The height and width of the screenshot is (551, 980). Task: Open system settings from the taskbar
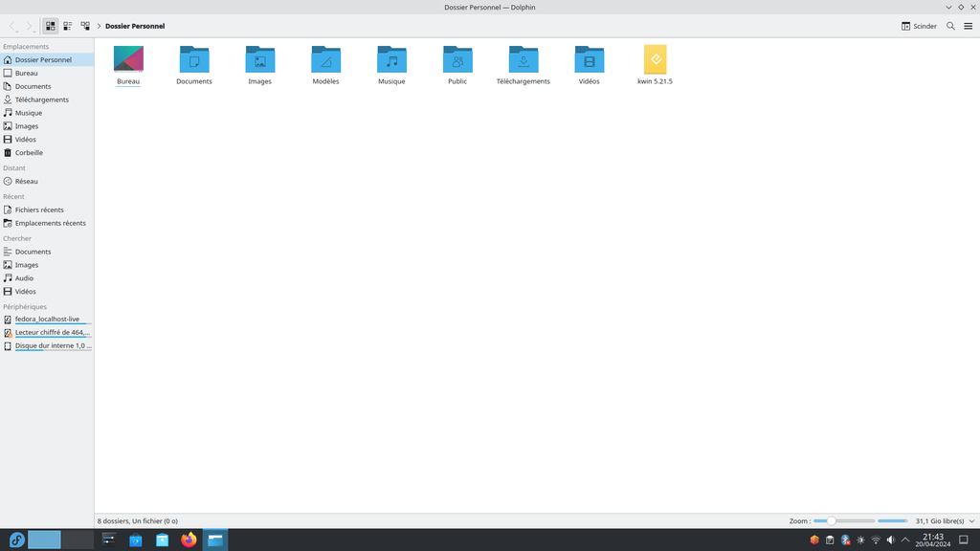tap(109, 540)
